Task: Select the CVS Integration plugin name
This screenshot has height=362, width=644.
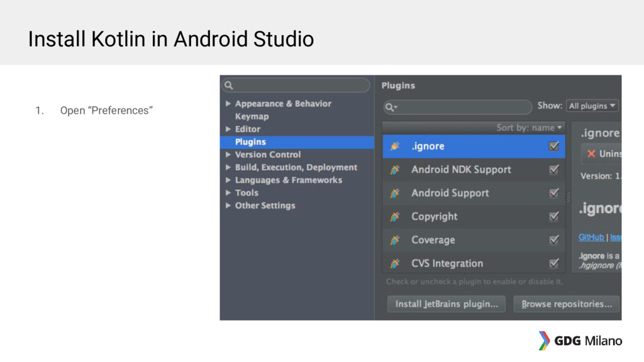Action: click(x=447, y=263)
